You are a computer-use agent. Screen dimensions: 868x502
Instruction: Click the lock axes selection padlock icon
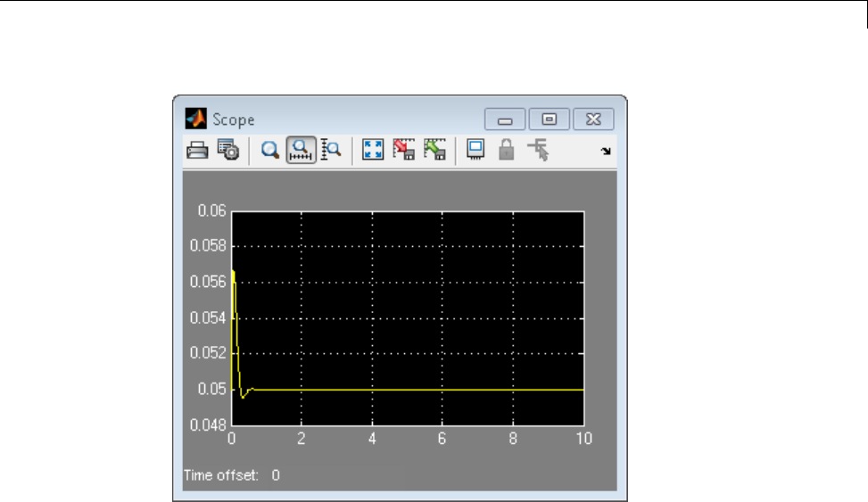pyautogui.click(x=506, y=150)
